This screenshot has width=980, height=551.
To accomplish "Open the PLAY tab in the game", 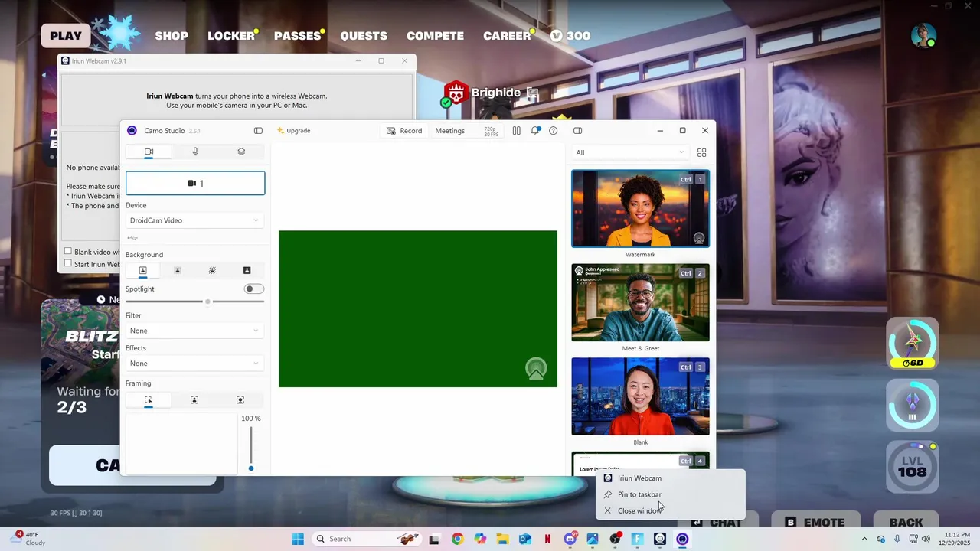I will pos(66,35).
